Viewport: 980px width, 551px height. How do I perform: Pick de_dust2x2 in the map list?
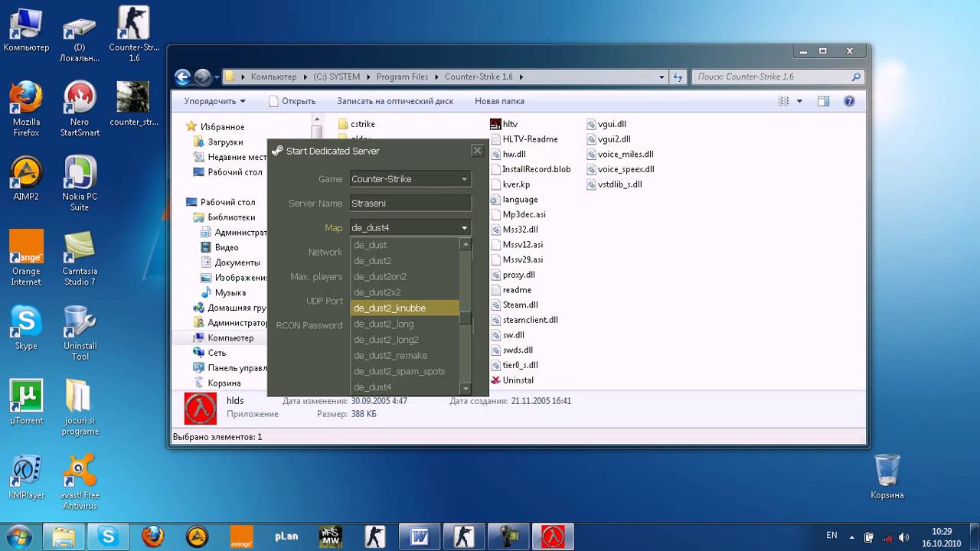point(404,292)
